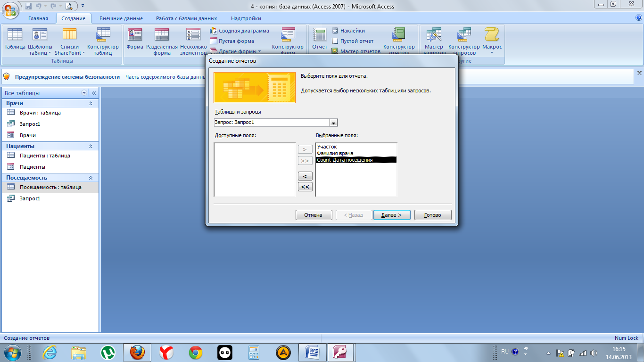Click the empty available fields list box
Image resolution: width=644 pixels, height=362 pixels.
255,170
